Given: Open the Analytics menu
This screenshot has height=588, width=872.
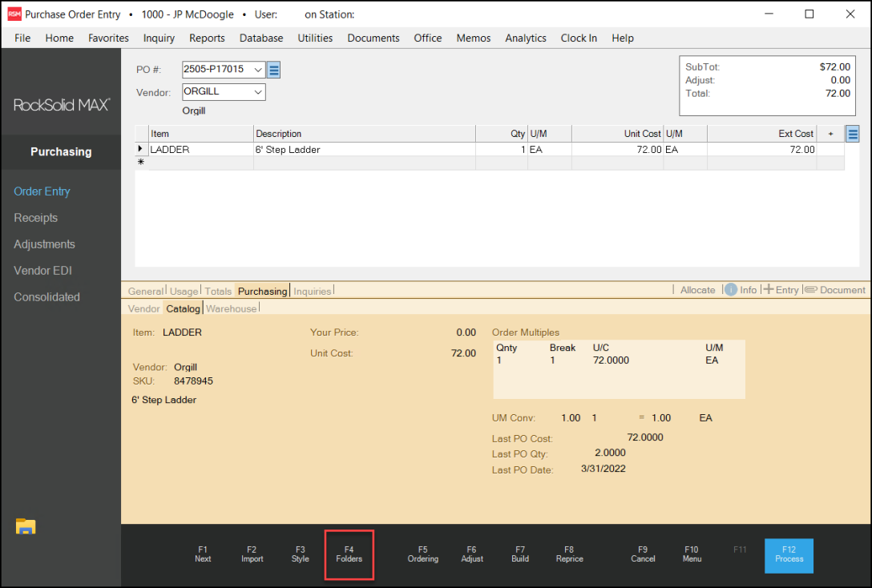Looking at the screenshot, I should pyautogui.click(x=526, y=38).
